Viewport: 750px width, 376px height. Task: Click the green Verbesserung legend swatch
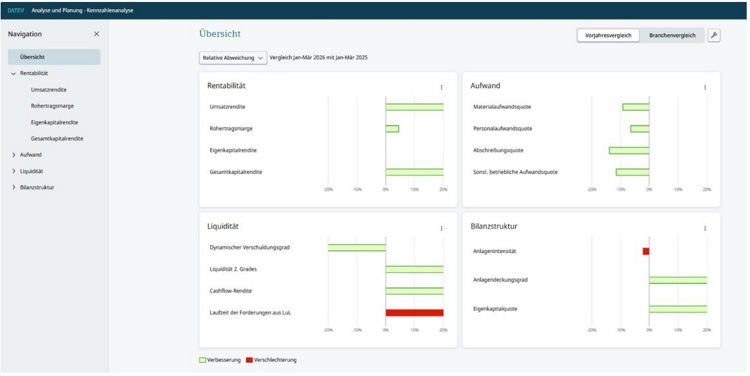(x=202, y=360)
